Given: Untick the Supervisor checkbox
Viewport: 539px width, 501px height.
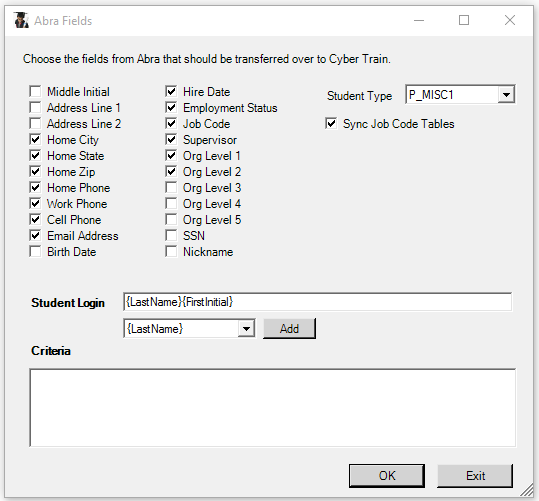Looking at the screenshot, I should pyautogui.click(x=171, y=140).
